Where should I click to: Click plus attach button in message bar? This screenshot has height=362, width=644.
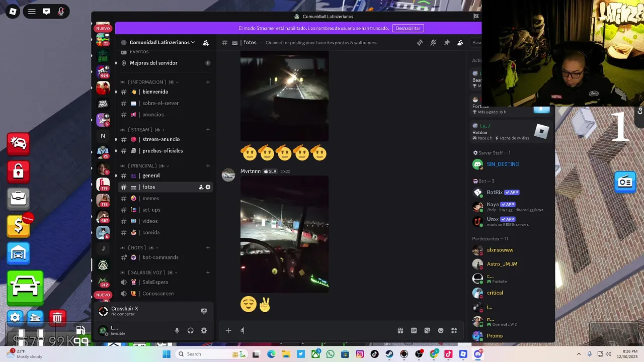click(x=228, y=330)
